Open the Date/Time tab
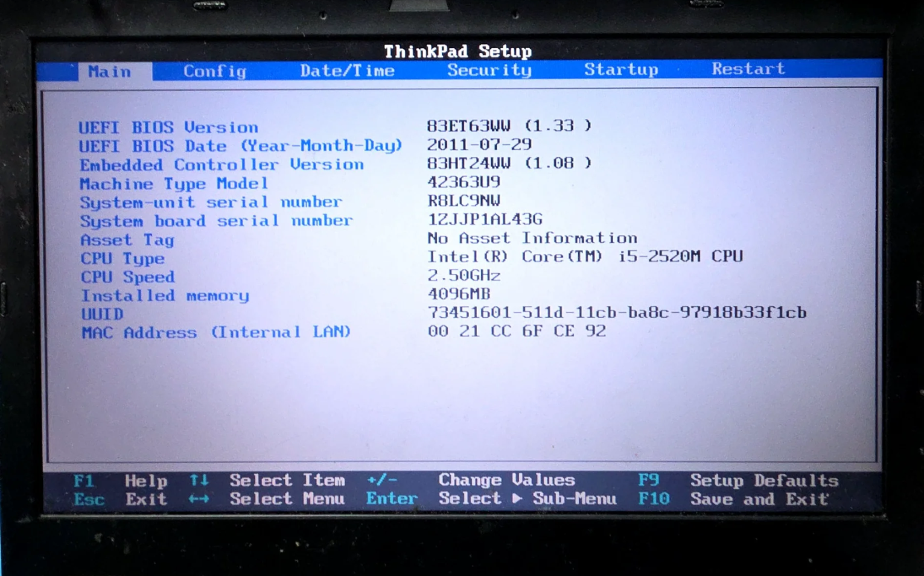Viewport: 924px width, 576px height. point(347,71)
